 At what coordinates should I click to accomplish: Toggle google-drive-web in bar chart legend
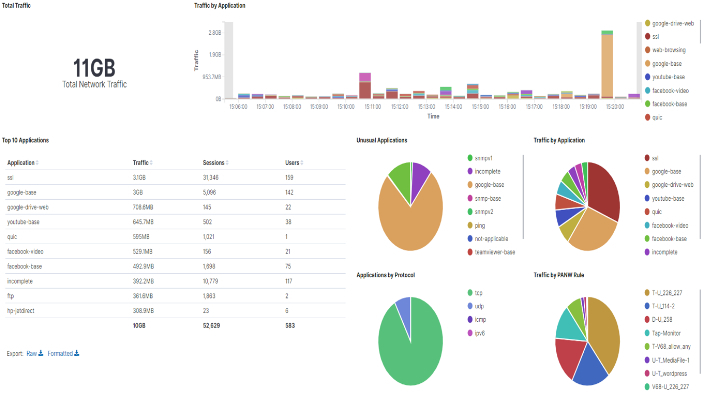tap(669, 23)
